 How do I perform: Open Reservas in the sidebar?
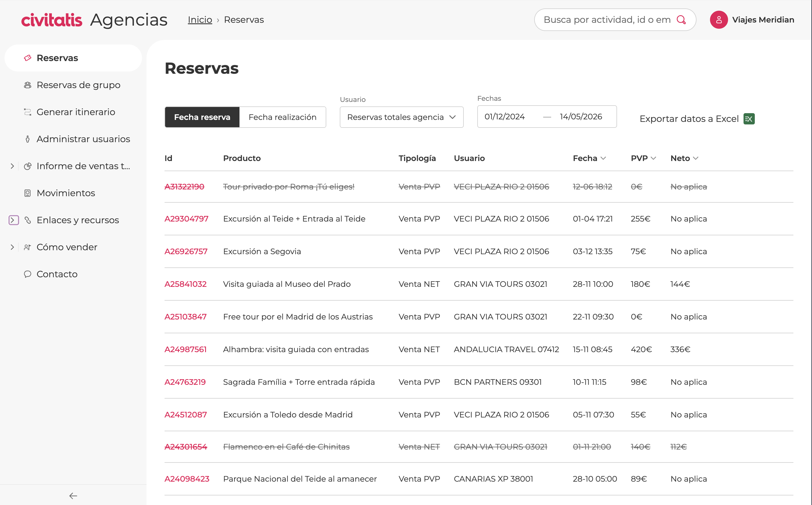pyautogui.click(x=73, y=58)
